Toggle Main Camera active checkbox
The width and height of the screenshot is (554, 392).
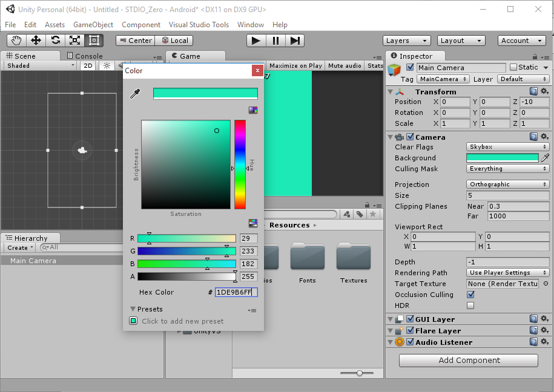tap(410, 67)
